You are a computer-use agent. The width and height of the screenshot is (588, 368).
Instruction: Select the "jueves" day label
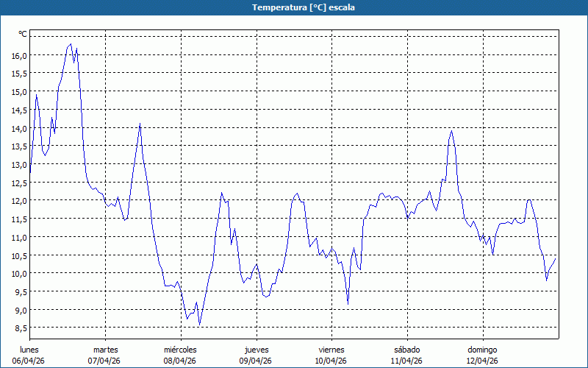tap(257, 349)
